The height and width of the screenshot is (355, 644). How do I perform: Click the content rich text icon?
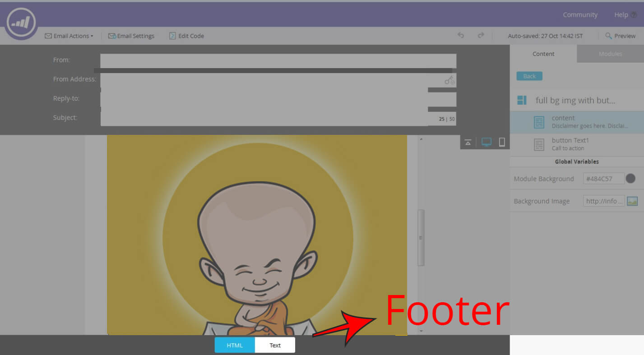click(x=539, y=122)
